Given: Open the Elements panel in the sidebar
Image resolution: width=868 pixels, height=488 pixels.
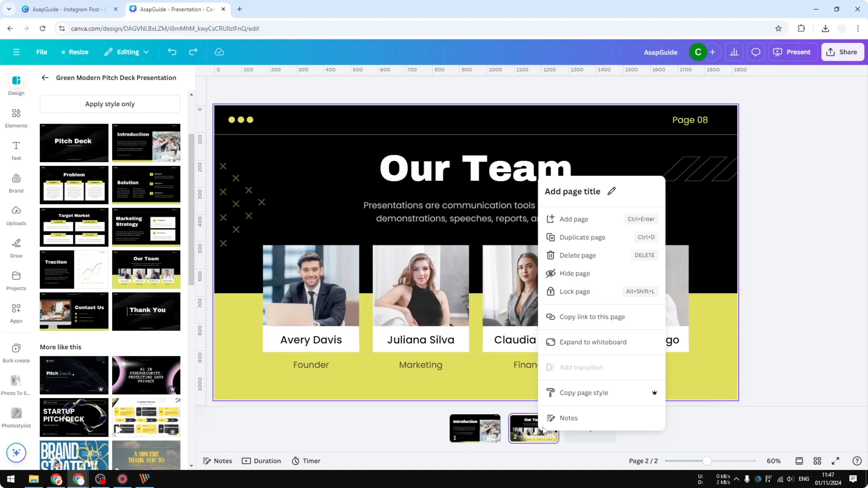Looking at the screenshot, I should (16, 118).
